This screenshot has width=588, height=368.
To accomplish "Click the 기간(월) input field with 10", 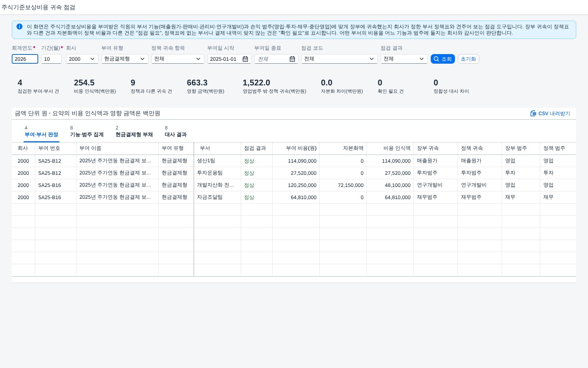I will [51, 59].
